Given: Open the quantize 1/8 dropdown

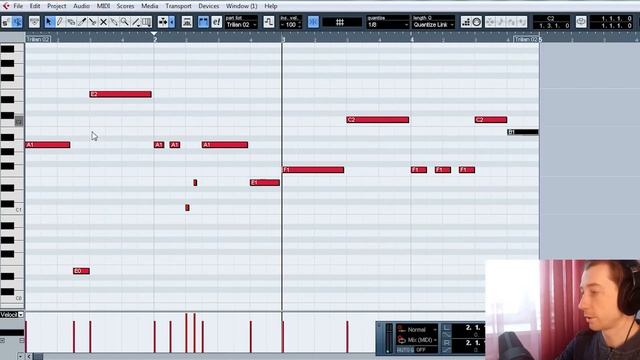Looking at the screenshot, I should pos(388,25).
